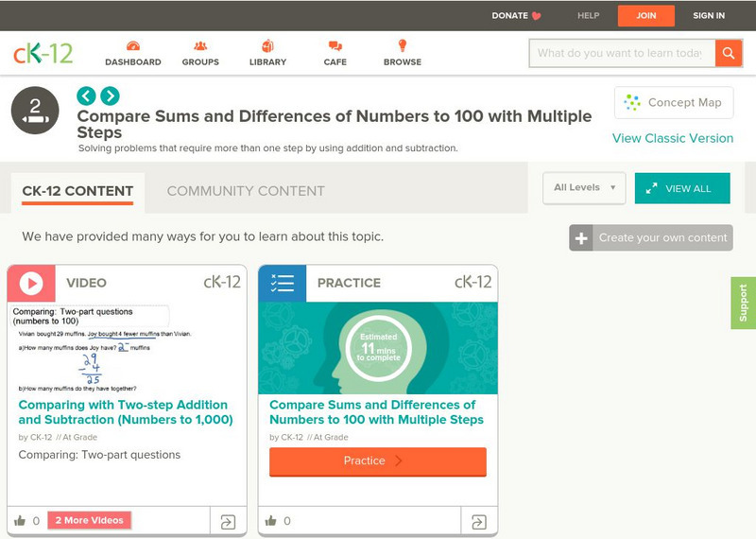The height and width of the screenshot is (539, 756).
Task: Click the Donate heart icon
Action: 536,16
